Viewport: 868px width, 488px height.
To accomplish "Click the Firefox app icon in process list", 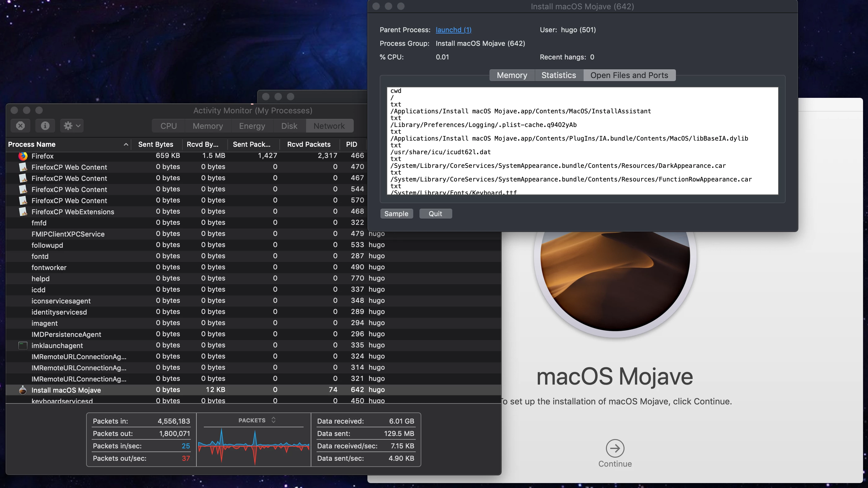I will pyautogui.click(x=23, y=156).
